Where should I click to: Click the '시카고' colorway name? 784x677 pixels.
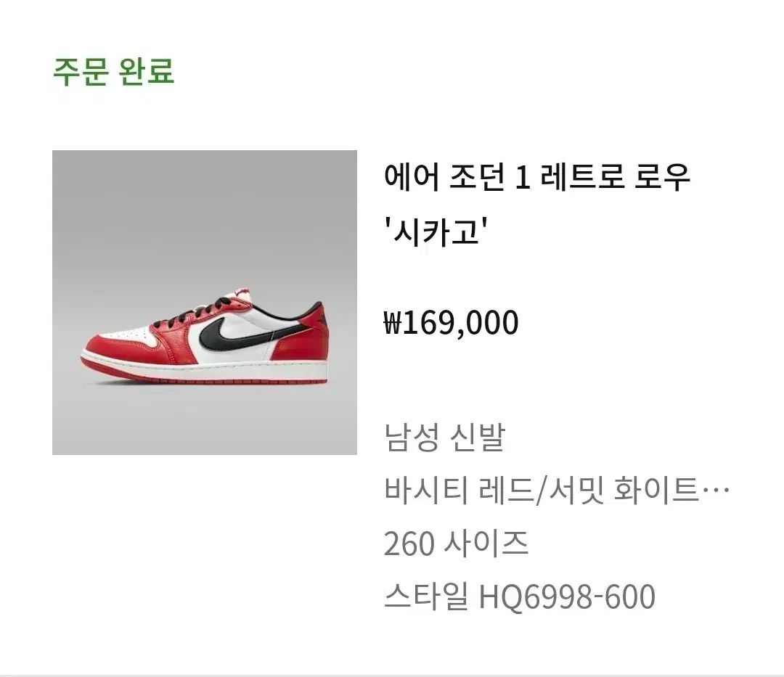(x=434, y=234)
